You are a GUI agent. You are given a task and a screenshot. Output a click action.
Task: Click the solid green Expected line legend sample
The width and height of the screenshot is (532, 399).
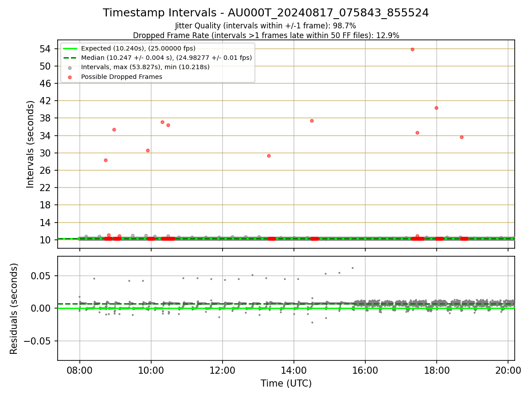pyautogui.click(x=70, y=48)
